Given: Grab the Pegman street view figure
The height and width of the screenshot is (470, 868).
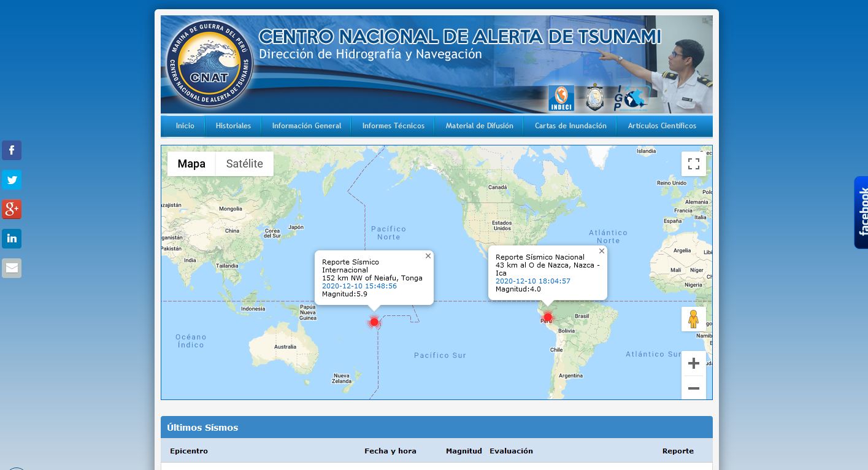Looking at the screenshot, I should coord(693,318).
